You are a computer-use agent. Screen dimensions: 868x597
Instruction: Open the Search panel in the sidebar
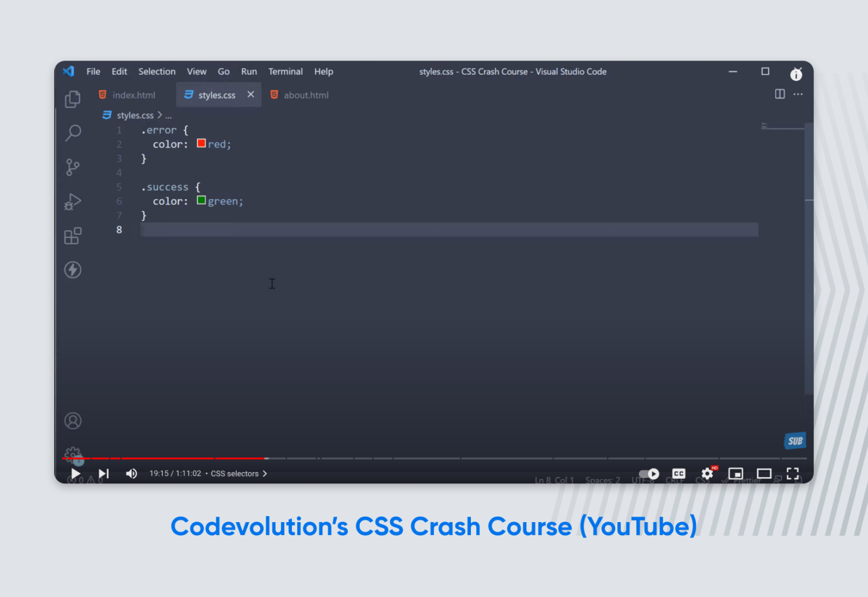[73, 133]
